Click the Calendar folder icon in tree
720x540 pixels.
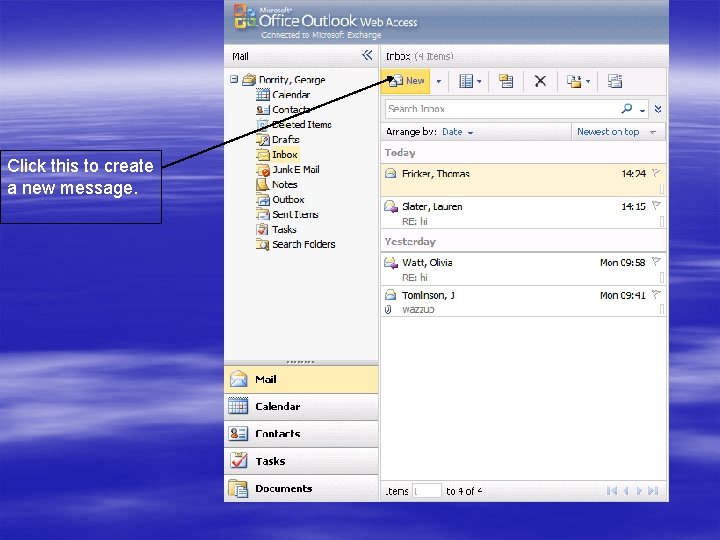[263, 95]
